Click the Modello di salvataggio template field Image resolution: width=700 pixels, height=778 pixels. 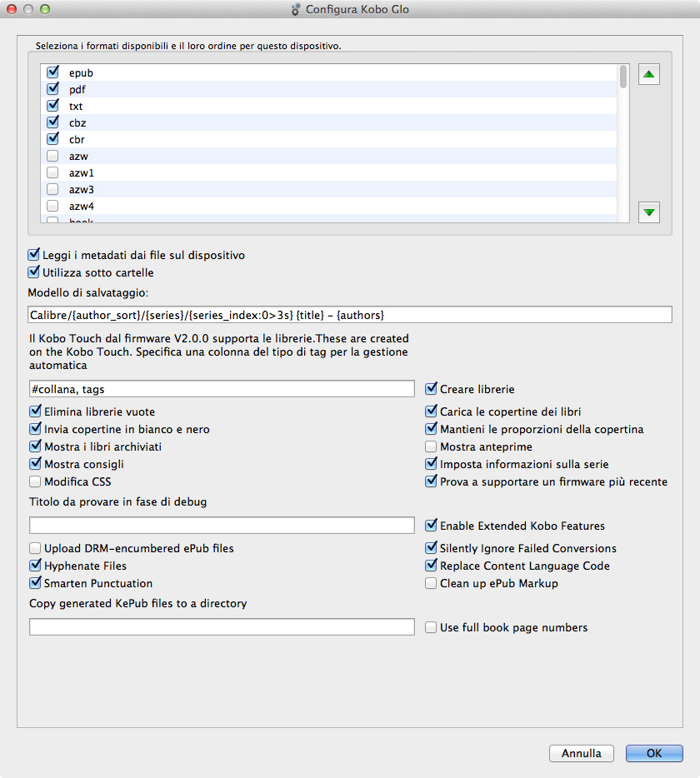pyautogui.click(x=350, y=315)
